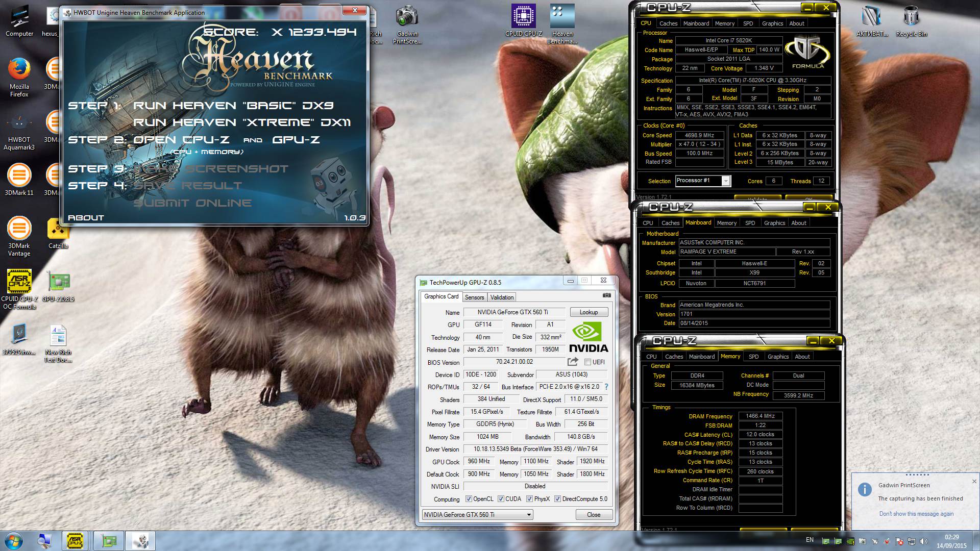Open the 3DMark Vantage desktop shortcut
The image size is (980, 551).
click(x=19, y=236)
